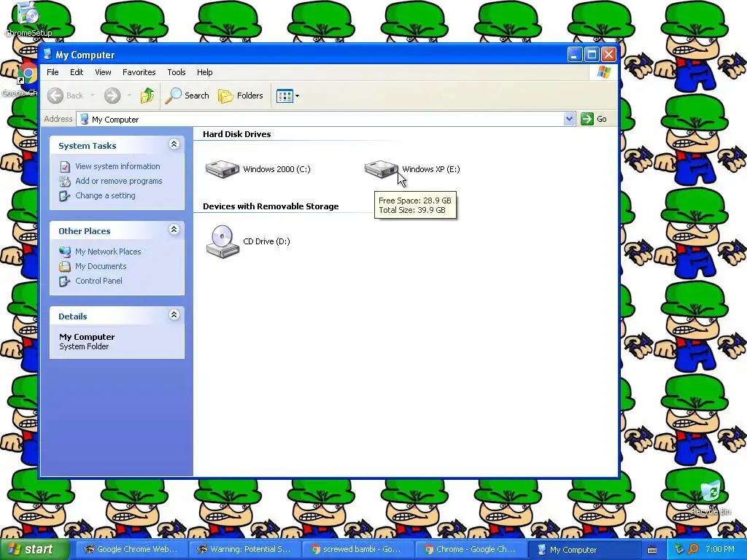Open the Views icon dropdown in toolbar

point(287,96)
